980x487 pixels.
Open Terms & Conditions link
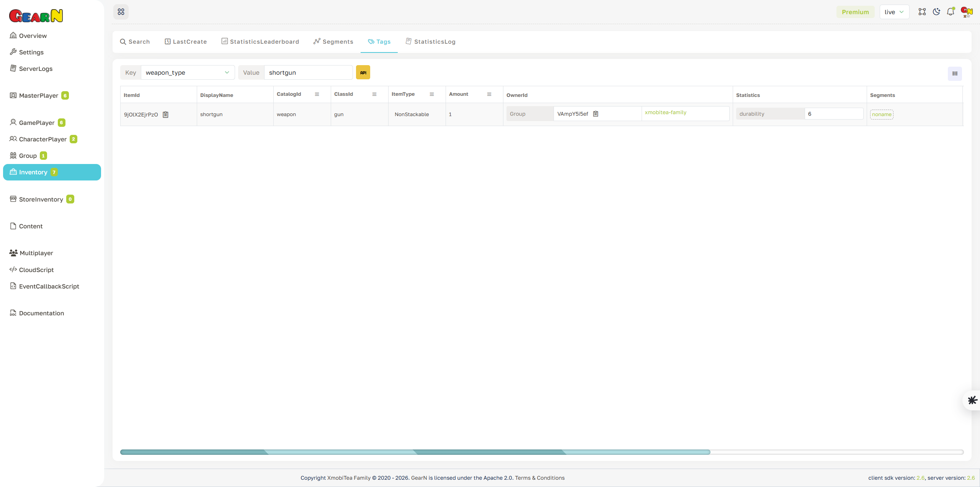click(540, 477)
